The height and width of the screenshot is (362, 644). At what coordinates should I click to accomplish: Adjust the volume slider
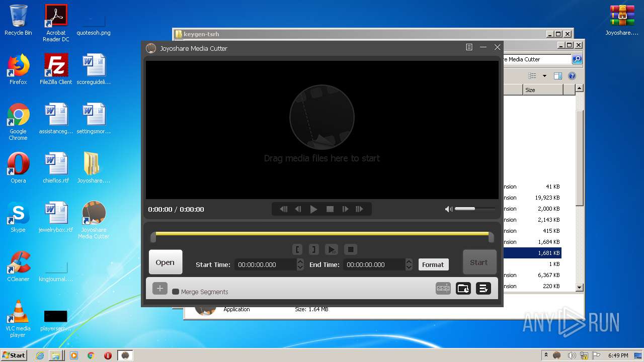475,209
